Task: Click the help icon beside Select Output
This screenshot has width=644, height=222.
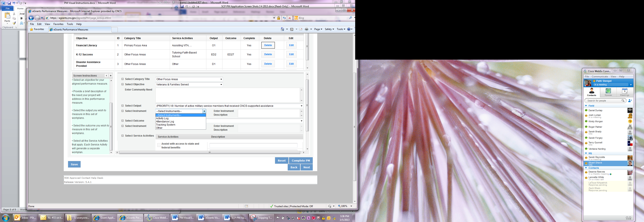Action: tap(122, 106)
